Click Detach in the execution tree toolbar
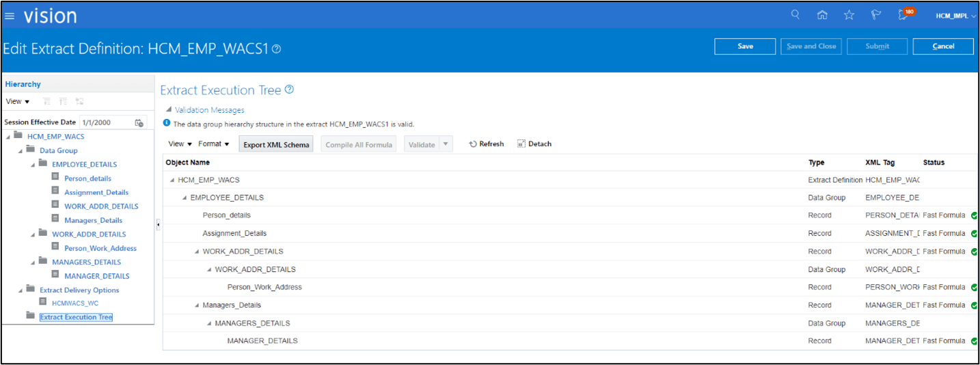Screen dimensions: 980x365 (x=534, y=144)
